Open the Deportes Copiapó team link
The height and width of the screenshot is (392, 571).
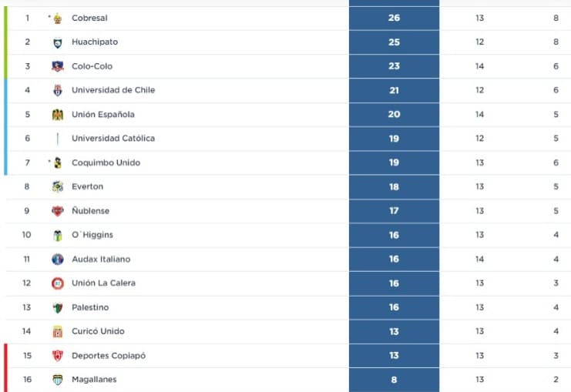[x=109, y=356]
